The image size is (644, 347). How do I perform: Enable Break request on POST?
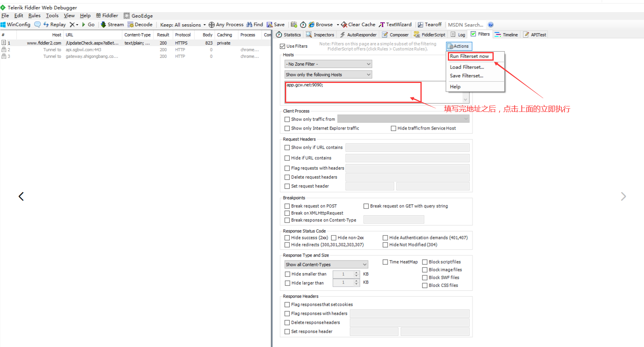pyautogui.click(x=287, y=206)
